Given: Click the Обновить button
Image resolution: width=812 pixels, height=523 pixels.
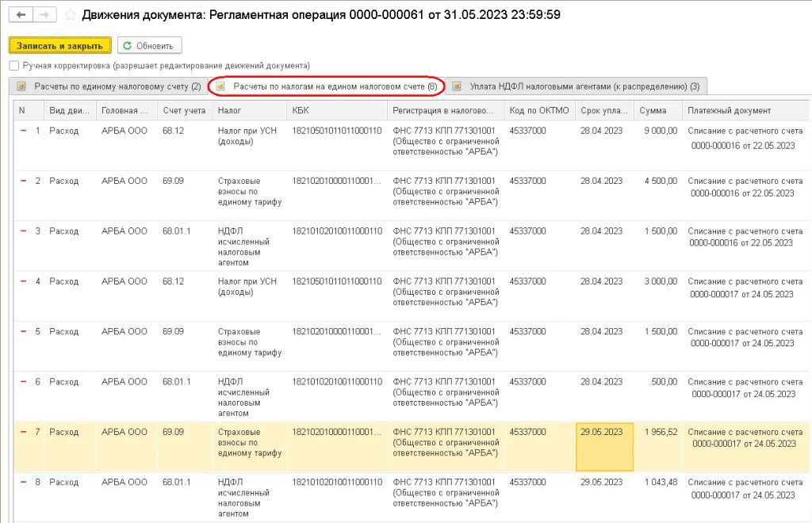Looking at the screenshot, I should (149, 45).
